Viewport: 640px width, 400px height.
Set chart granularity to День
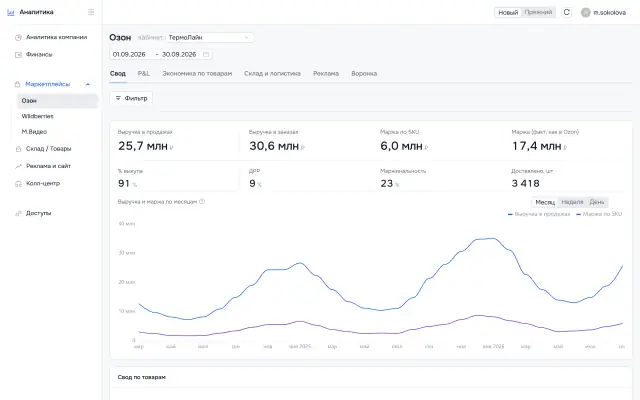click(597, 202)
